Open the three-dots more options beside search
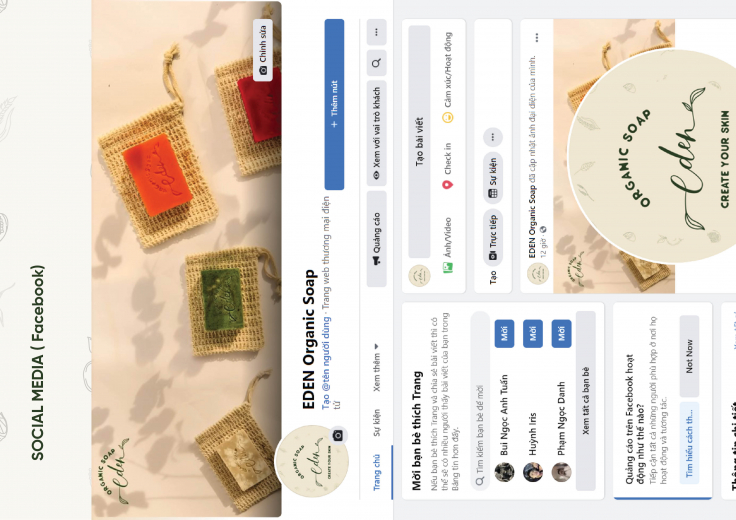The height and width of the screenshot is (520, 736). 376,32
